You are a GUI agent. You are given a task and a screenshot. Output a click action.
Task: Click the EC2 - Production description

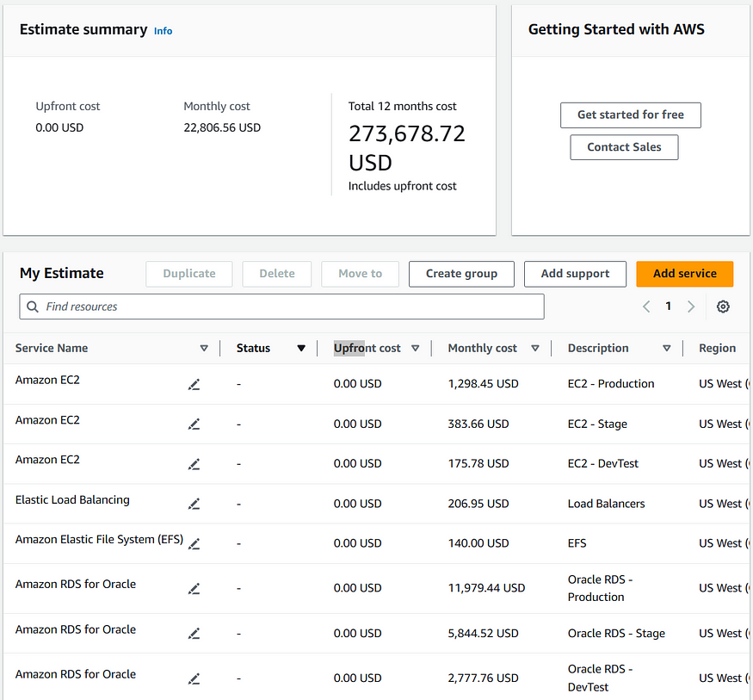coord(611,384)
